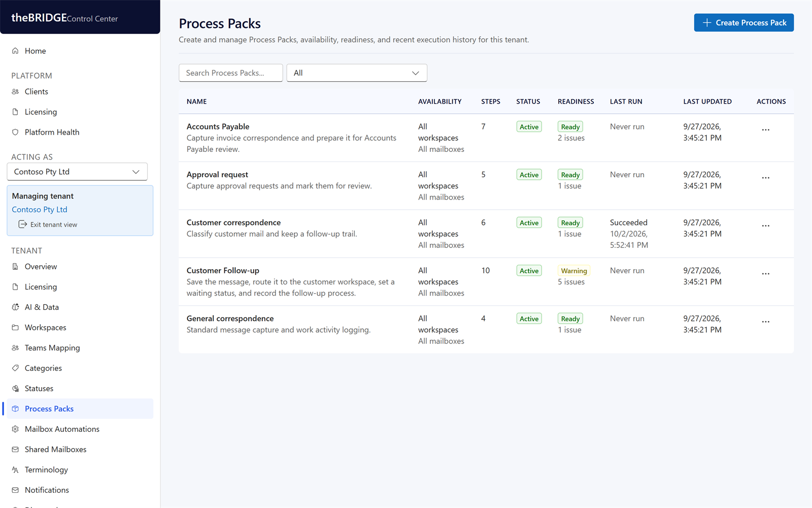812x508 pixels.
Task: Click the Notifications envelope icon
Action: click(15, 490)
